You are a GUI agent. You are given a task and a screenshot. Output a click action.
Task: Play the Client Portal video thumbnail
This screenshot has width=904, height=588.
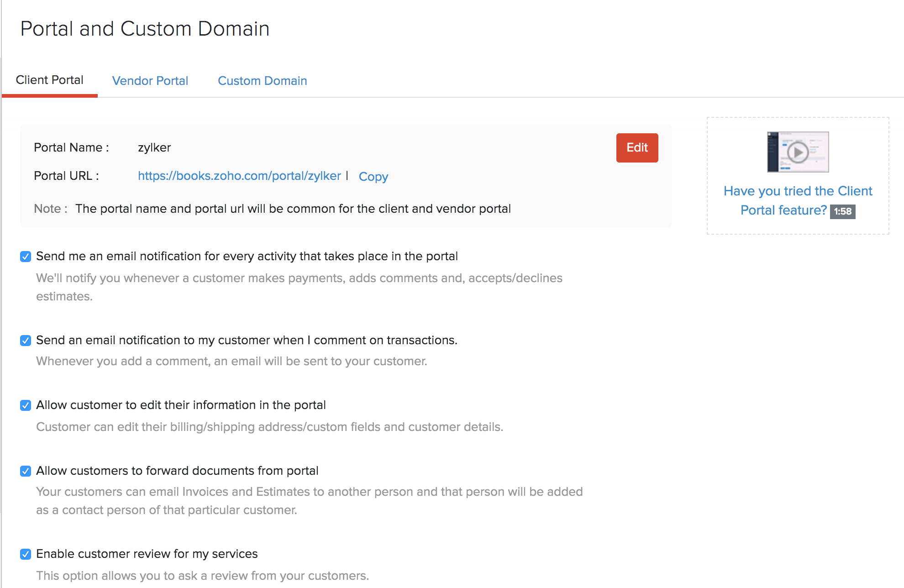pos(798,152)
